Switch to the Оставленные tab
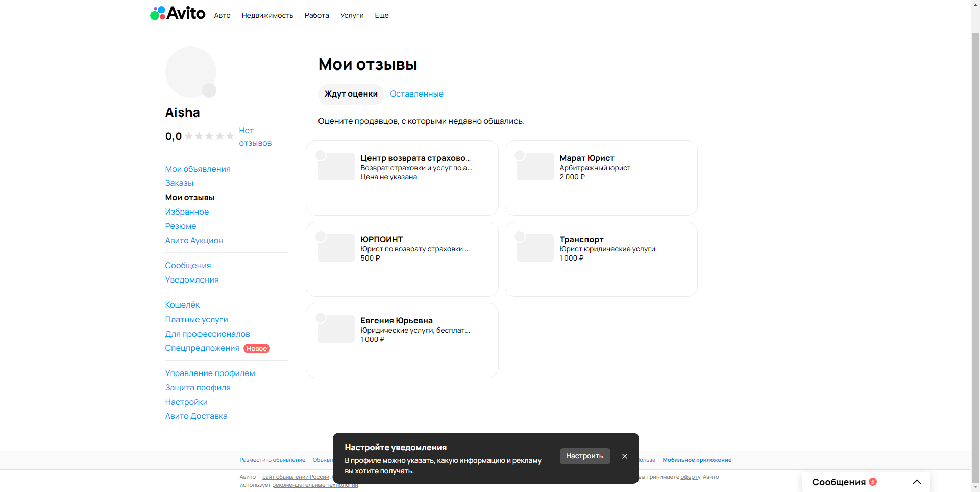 point(416,94)
